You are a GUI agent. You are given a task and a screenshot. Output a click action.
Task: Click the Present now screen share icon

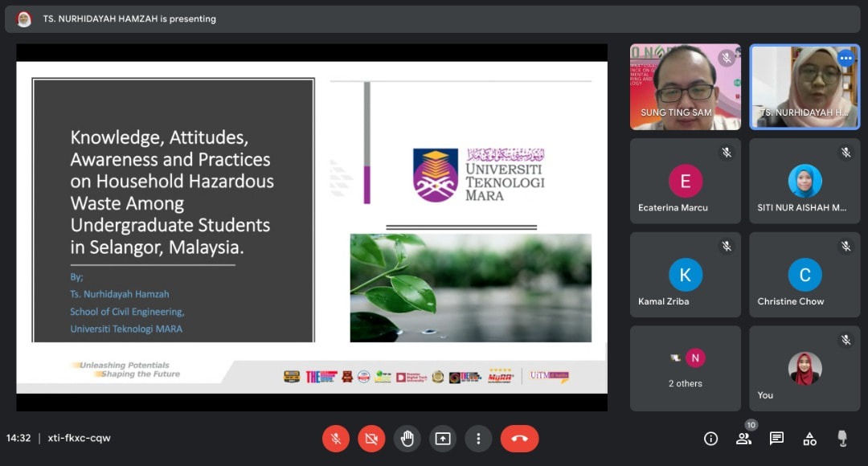click(443, 439)
